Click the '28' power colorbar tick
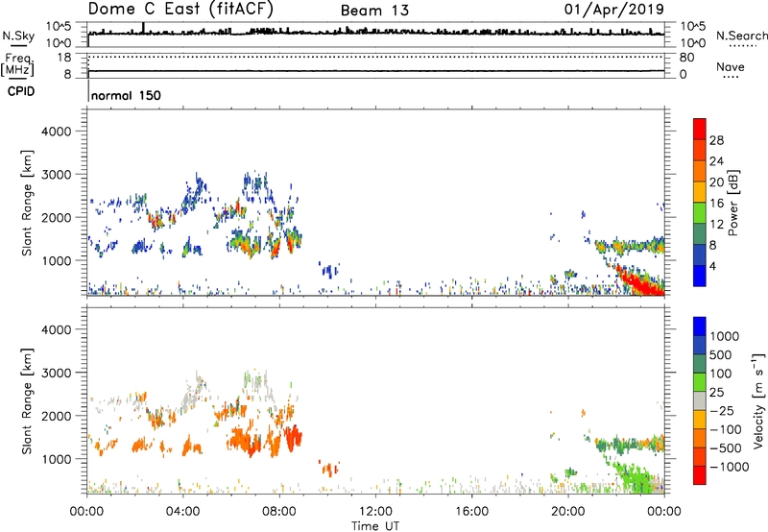This screenshot has height=532, width=768. pyautogui.click(x=716, y=140)
